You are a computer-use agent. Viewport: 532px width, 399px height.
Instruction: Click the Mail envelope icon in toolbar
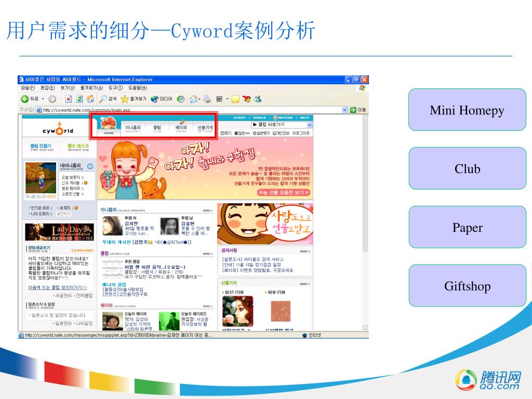[x=193, y=99]
